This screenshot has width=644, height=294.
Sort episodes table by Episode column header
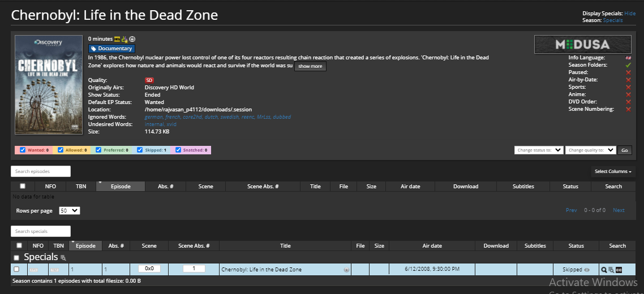pyautogui.click(x=121, y=186)
